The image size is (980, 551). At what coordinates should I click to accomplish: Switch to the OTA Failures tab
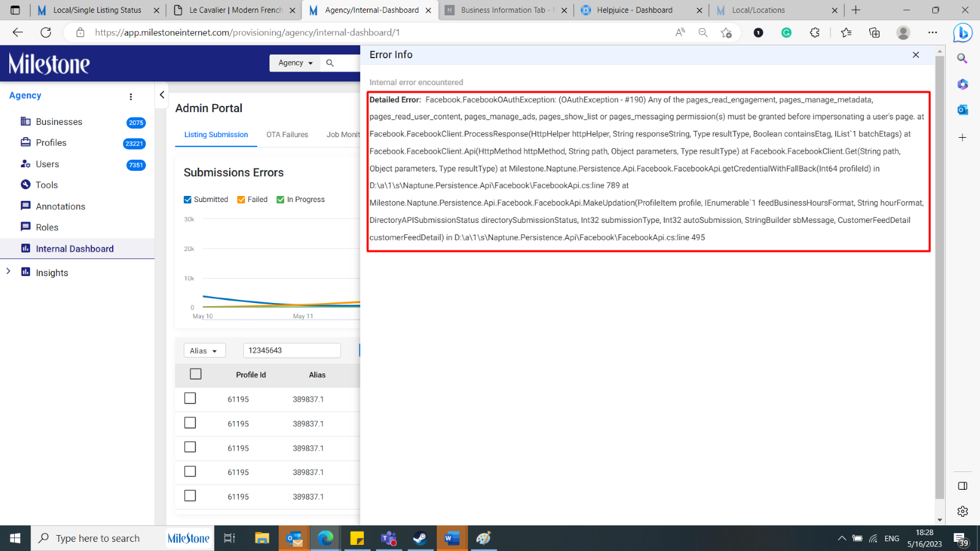pyautogui.click(x=287, y=135)
